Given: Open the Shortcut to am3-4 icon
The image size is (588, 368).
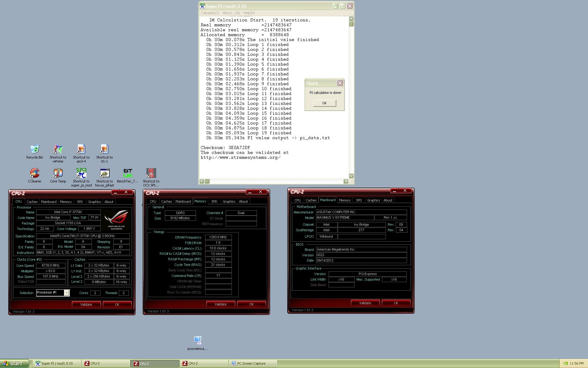Looking at the screenshot, I should pyautogui.click(x=81, y=153).
